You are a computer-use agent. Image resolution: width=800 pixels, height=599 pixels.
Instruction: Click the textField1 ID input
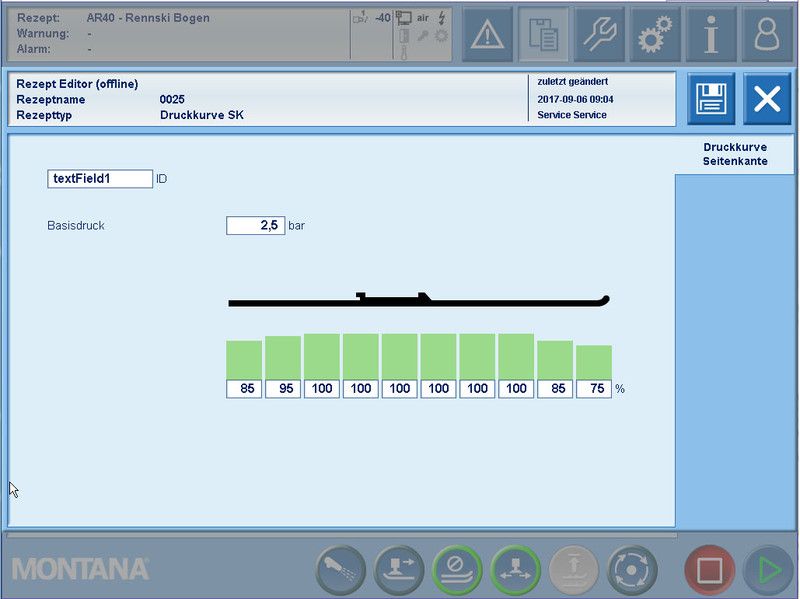coord(100,179)
